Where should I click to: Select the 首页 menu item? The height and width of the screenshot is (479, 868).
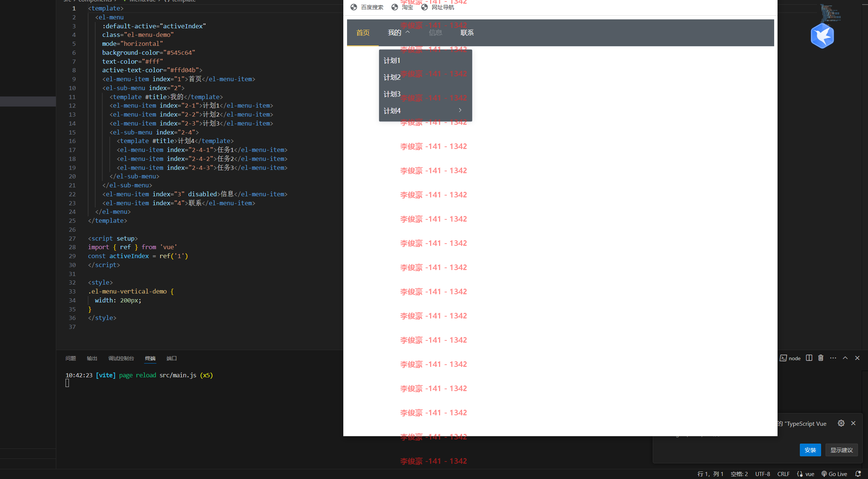point(363,33)
